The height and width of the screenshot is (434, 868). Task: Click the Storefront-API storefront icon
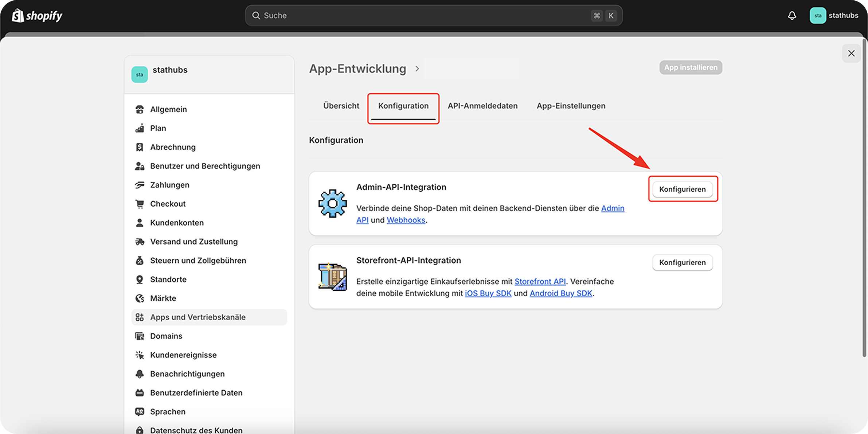pos(332,277)
